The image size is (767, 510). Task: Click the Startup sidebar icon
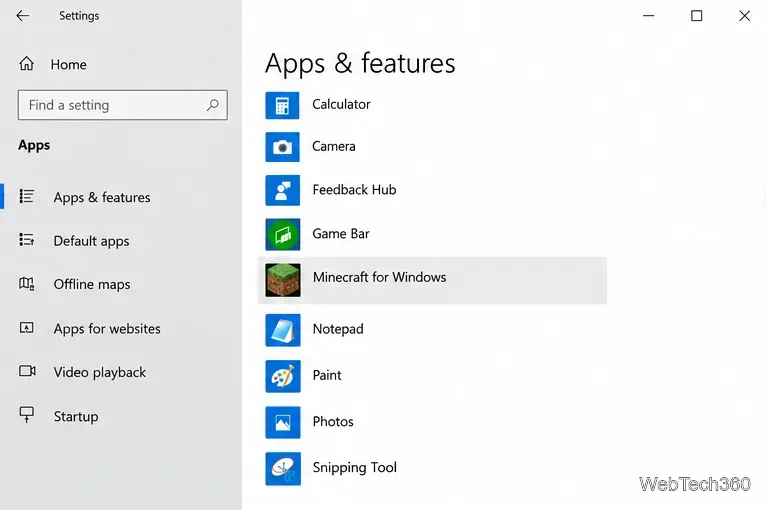[26, 415]
